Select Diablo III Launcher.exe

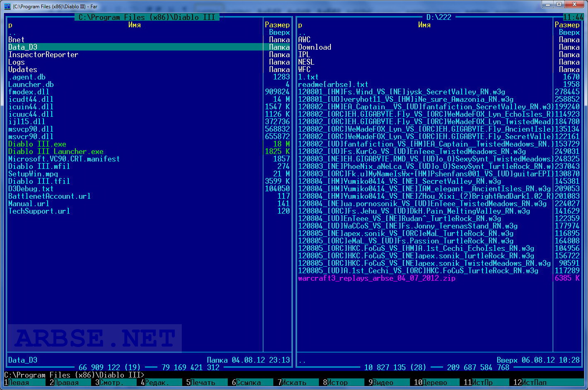click(x=56, y=152)
